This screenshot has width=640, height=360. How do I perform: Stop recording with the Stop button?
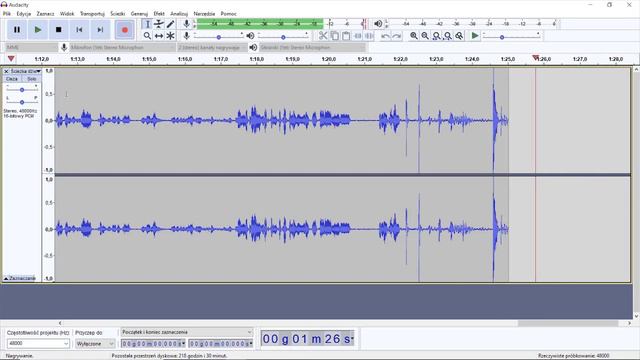[x=59, y=30]
